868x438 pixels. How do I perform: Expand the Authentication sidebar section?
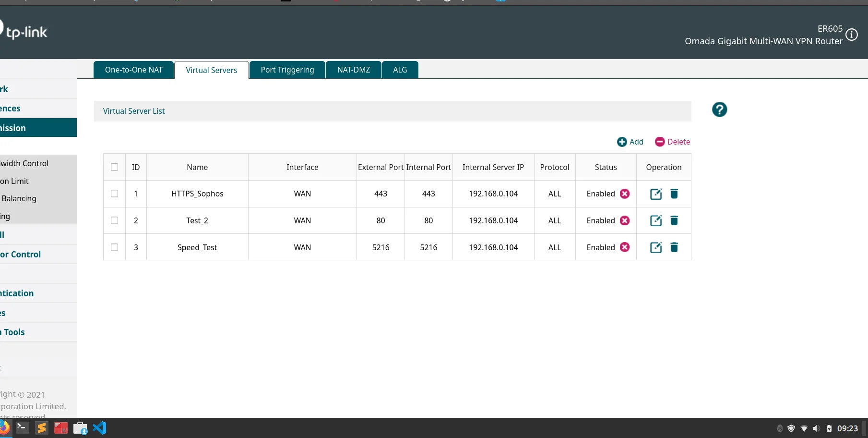point(38,293)
